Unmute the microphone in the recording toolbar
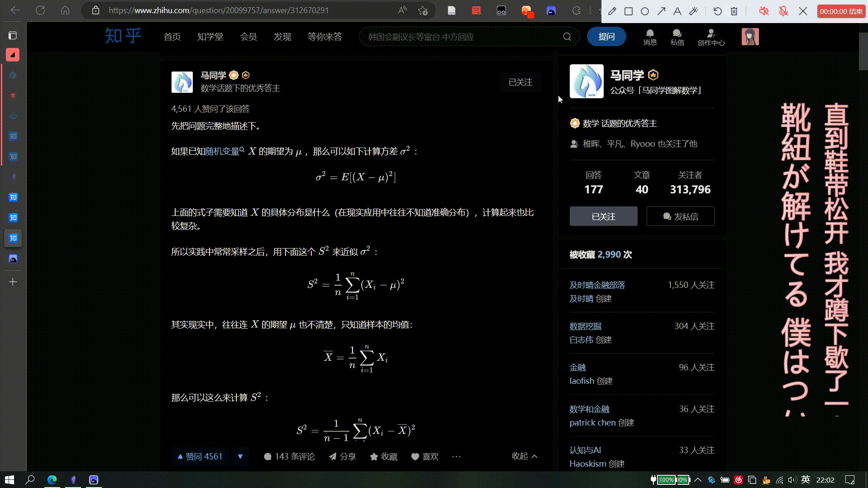Image resolution: width=868 pixels, height=488 pixels. tap(783, 11)
